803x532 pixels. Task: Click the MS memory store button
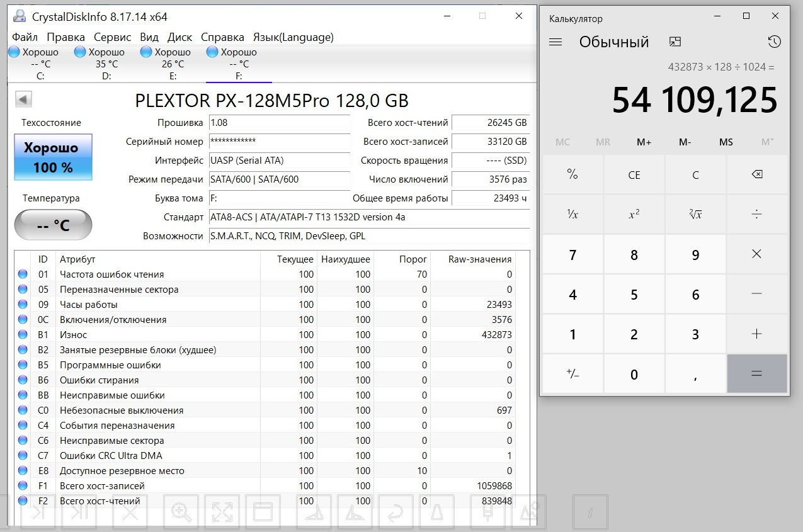(726, 142)
